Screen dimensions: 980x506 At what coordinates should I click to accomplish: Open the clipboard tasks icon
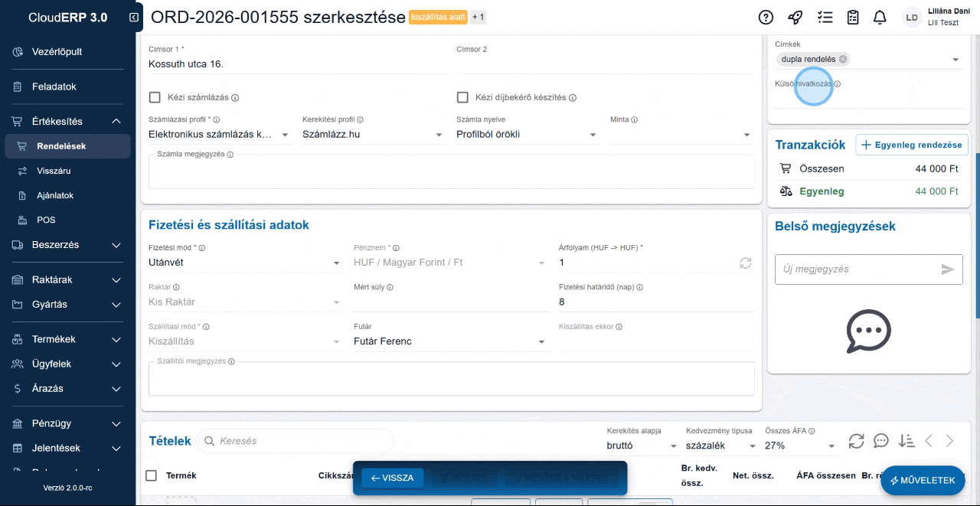tap(852, 17)
